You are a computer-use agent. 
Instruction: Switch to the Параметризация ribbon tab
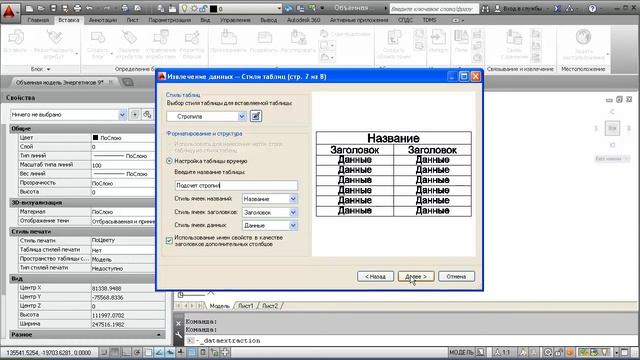(x=169, y=20)
